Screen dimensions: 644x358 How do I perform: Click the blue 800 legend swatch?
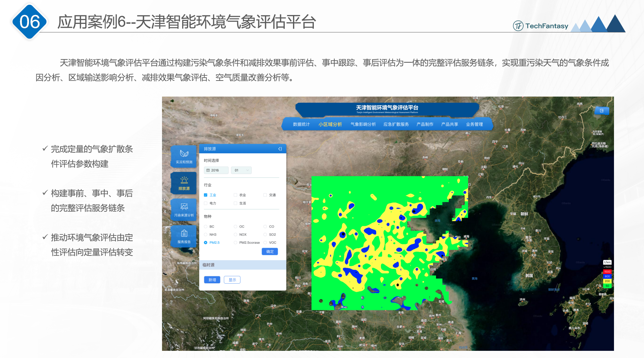click(x=607, y=276)
